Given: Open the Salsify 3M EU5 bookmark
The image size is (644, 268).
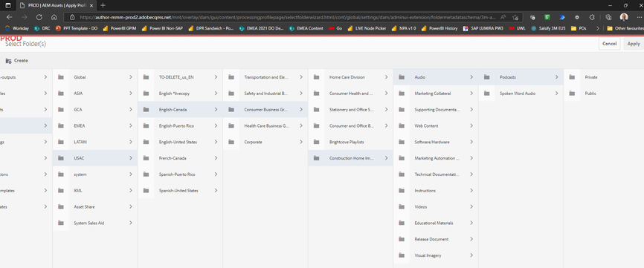Looking at the screenshot, I should point(548,29).
